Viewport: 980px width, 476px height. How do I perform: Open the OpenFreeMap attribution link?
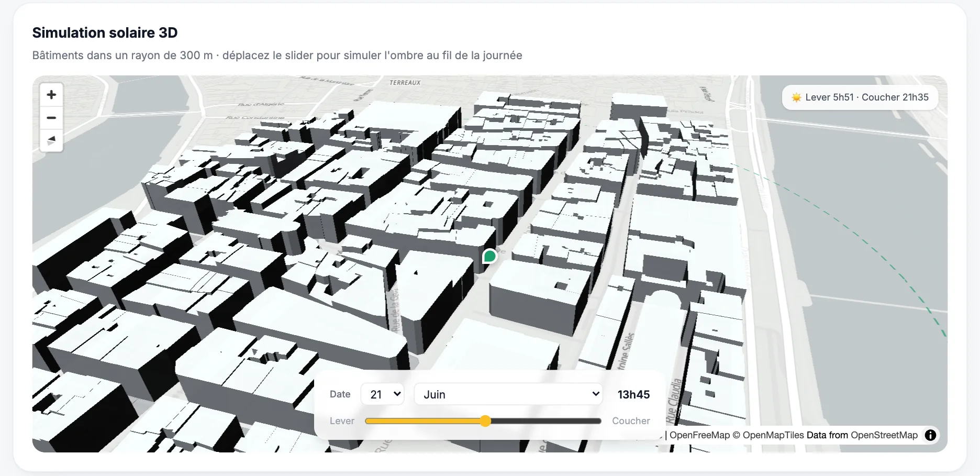(x=699, y=435)
